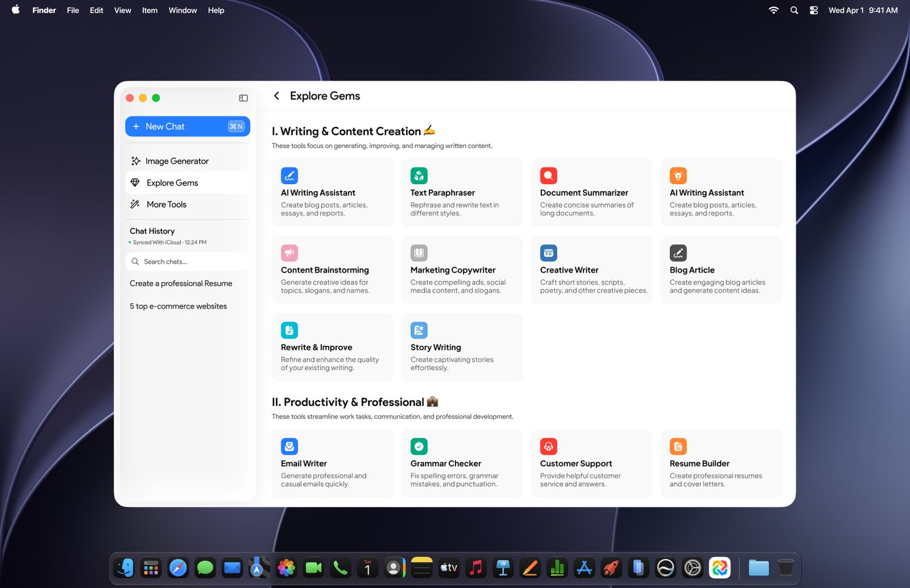The width and height of the screenshot is (910, 588).
Task: Open More Tools in sidebar
Action: coord(188,204)
